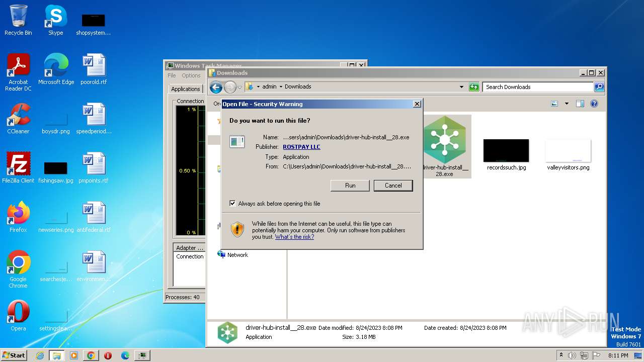644x362 pixels.
Task: Click the Downloads breadcrumb in address bar
Action: pos(298,86)
